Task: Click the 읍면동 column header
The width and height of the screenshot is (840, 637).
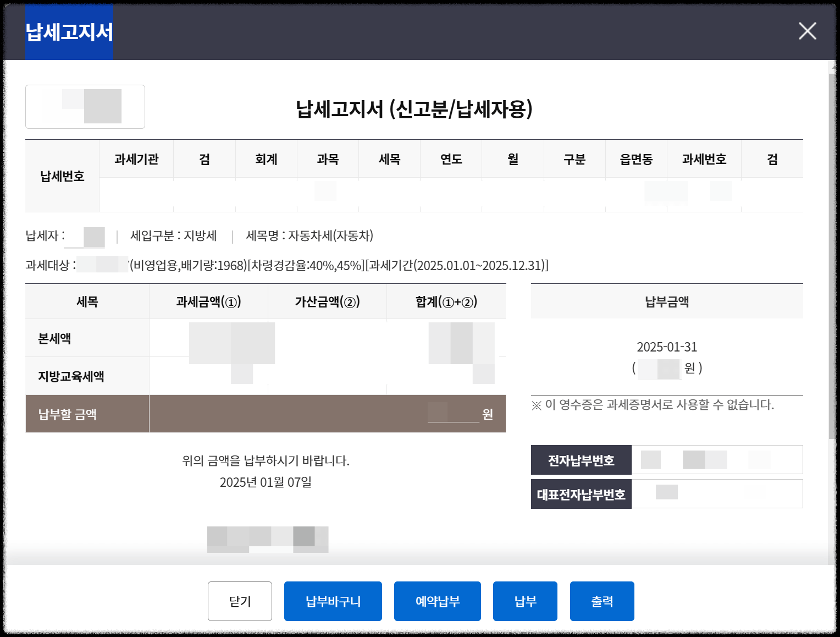Action: (636, 159)
